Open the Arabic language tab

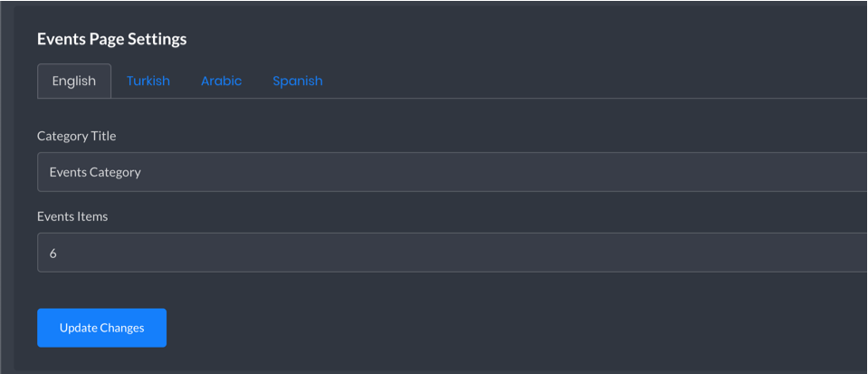click(x=222, y=81)
